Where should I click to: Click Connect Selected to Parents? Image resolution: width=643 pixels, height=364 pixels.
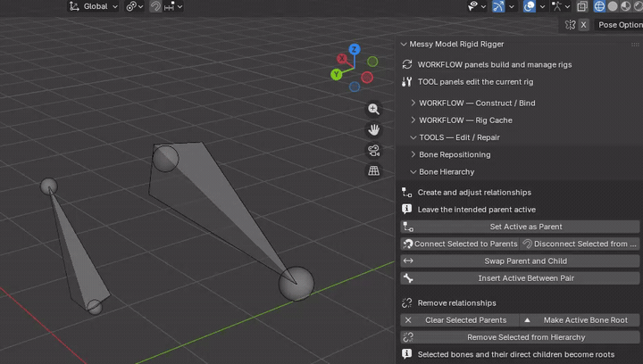click(x=460, y=244)
